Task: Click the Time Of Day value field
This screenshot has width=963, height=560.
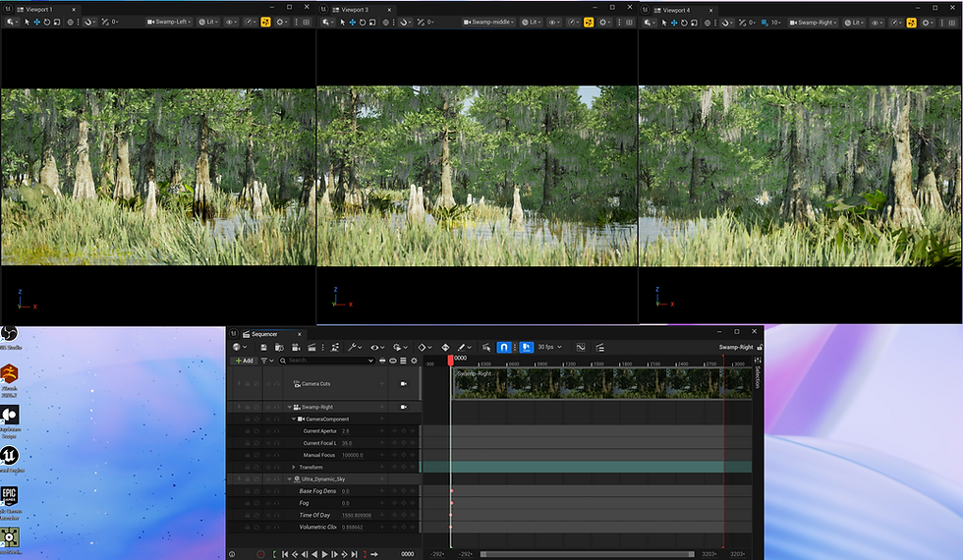Action: 356,515
